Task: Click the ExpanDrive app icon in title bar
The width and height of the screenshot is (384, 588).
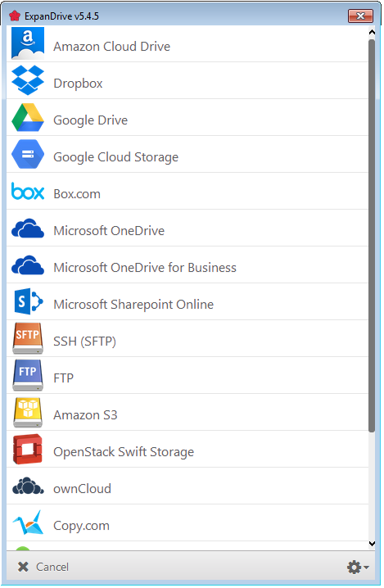Action: click(x=14, y=16)
